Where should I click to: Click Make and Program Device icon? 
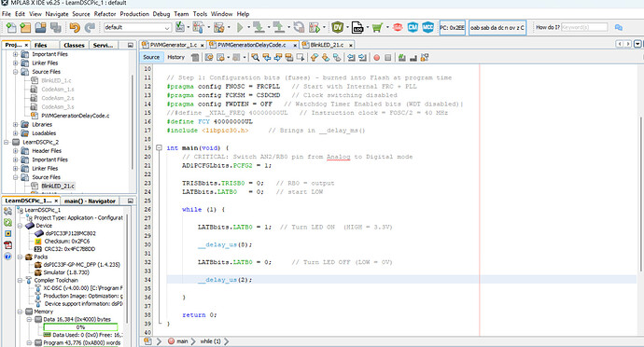(x=259, y=27)
